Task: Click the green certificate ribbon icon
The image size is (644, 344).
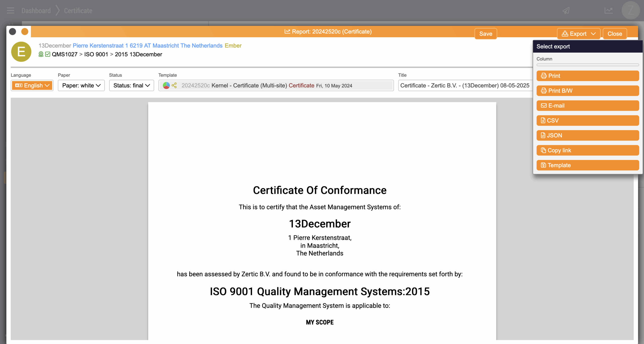Action: click(41, 54)
